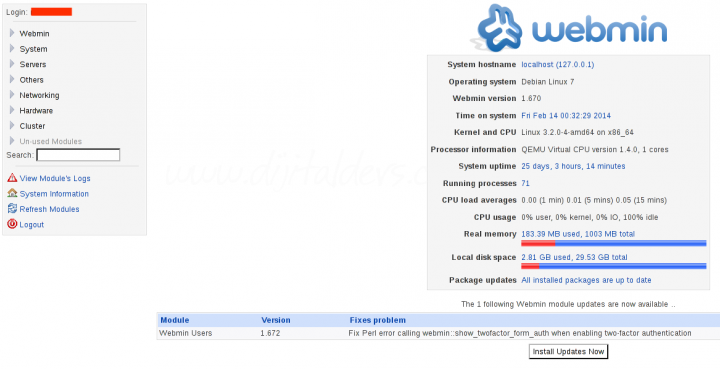This screenshot has width=720, height=369.
Task: Click the Real memory usage bar
Action: click(613, 243)
